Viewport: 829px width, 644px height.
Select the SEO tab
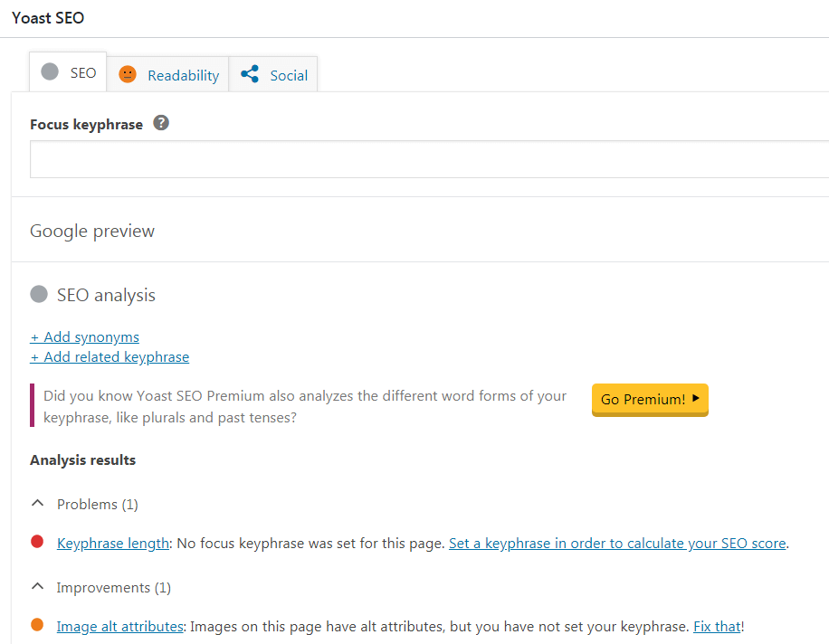coord(82,71)
